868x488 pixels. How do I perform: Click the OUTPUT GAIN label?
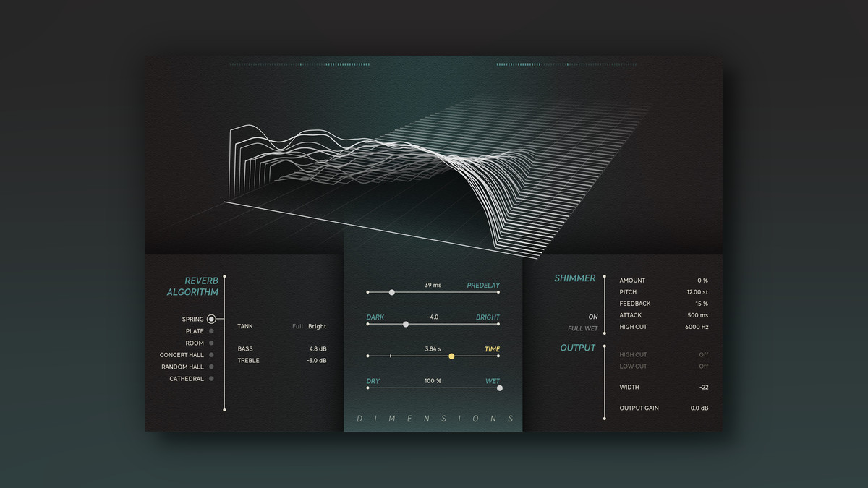[639, 408]
